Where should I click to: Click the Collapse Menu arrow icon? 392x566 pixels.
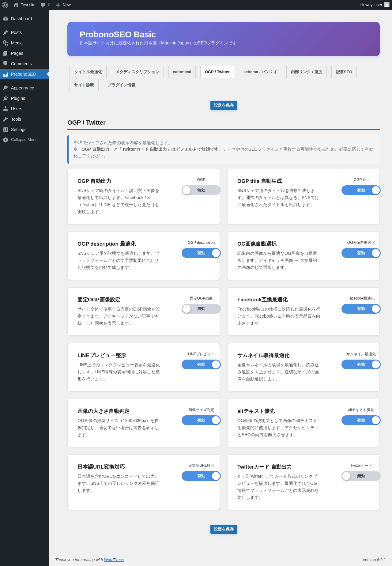click(x=6, y=140)
